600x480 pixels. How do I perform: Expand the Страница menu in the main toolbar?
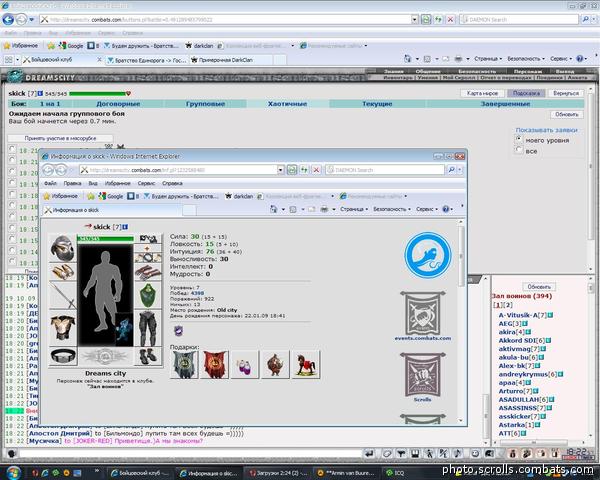[488, 59]
